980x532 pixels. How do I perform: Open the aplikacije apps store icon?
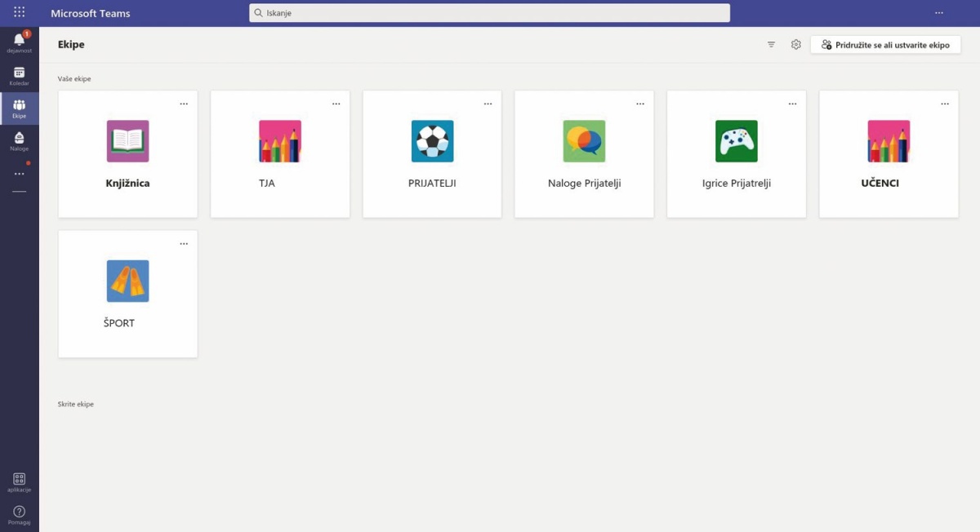[x=20, y=482]
